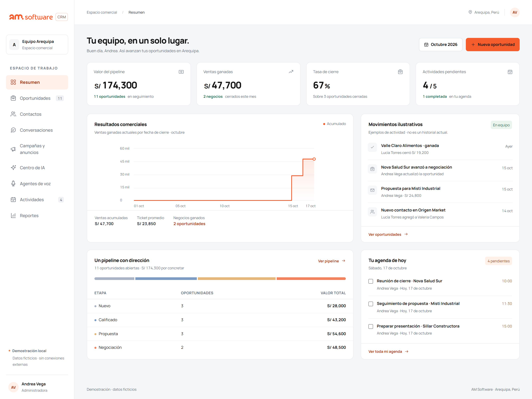
Task: Click the Espacio comercial breadcrumb
Action: click(x=102, y=12)
